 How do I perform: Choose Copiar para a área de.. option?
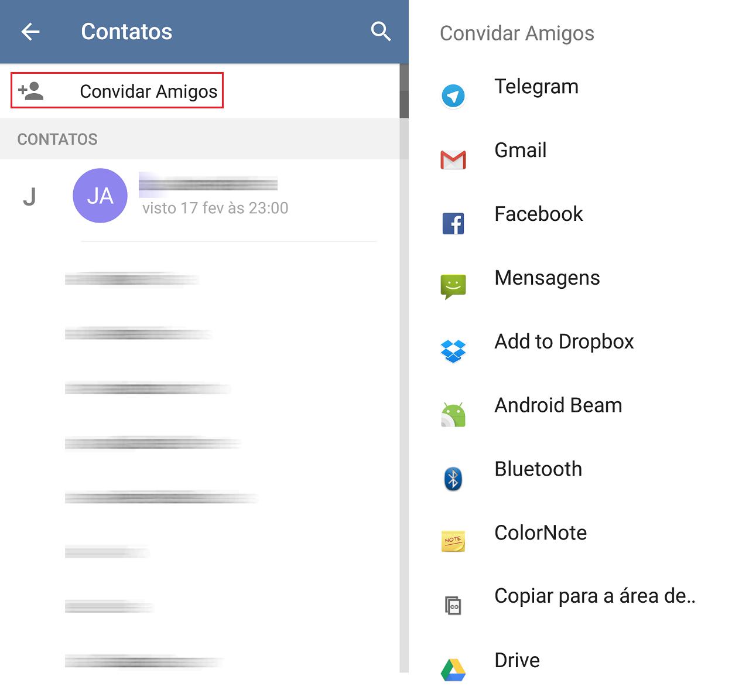click(x=595, y=596)
